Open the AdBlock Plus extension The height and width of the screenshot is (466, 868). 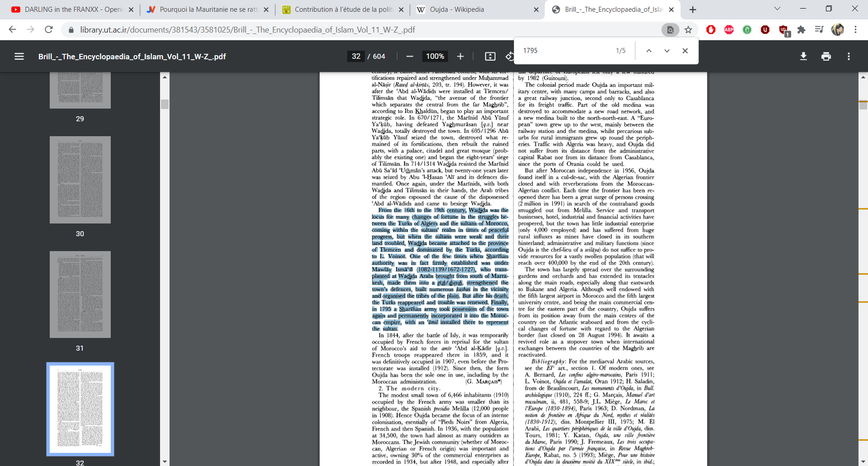[729, 30]
